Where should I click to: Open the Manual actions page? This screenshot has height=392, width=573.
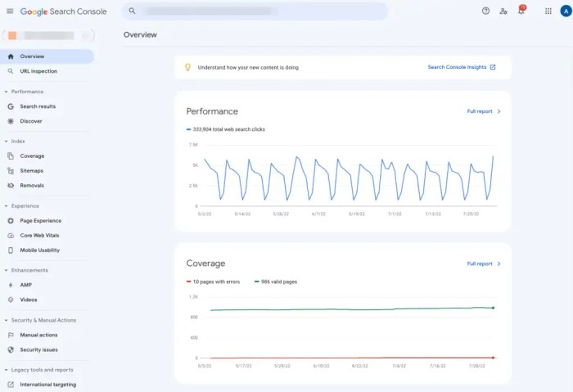(38, 335)
